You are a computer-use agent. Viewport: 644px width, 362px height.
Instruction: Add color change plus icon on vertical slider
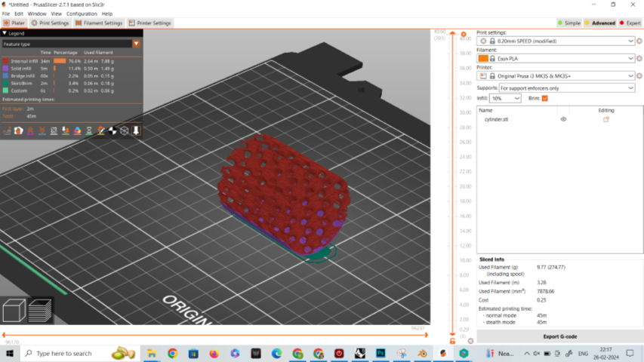click(x=464, y=35)
